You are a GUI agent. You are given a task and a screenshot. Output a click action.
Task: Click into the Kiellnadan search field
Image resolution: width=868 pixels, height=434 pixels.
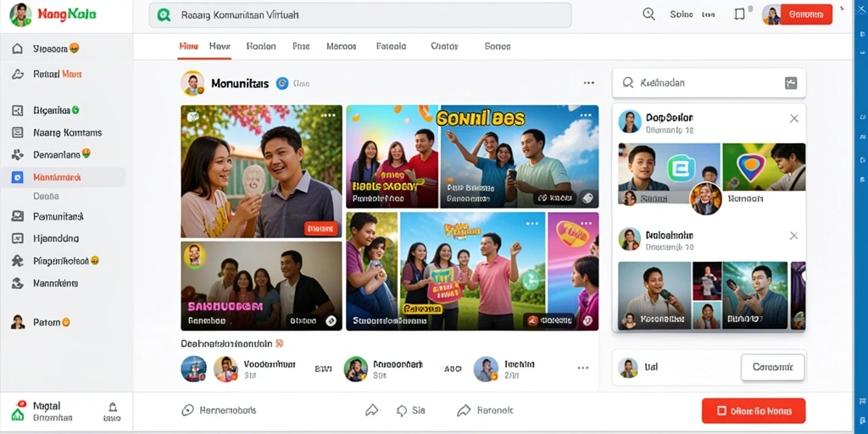pyautogui.click(x=709, y=84)
